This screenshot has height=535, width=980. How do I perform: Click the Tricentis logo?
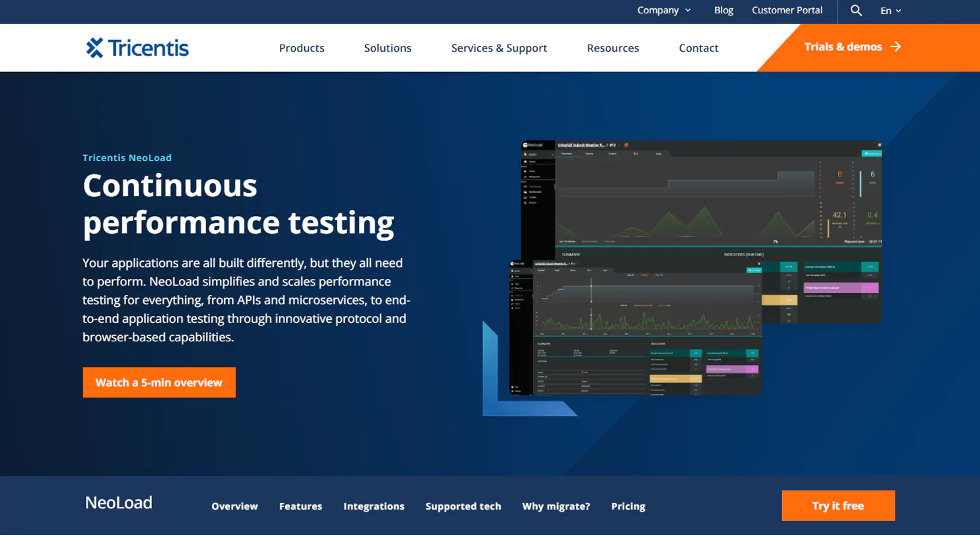(137, 48)
